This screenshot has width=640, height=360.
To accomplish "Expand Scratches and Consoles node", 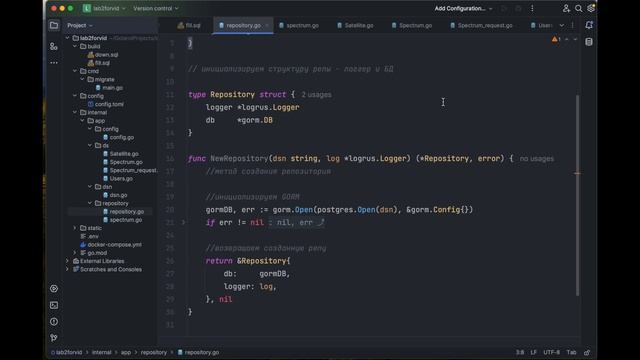I will [68, 269].
